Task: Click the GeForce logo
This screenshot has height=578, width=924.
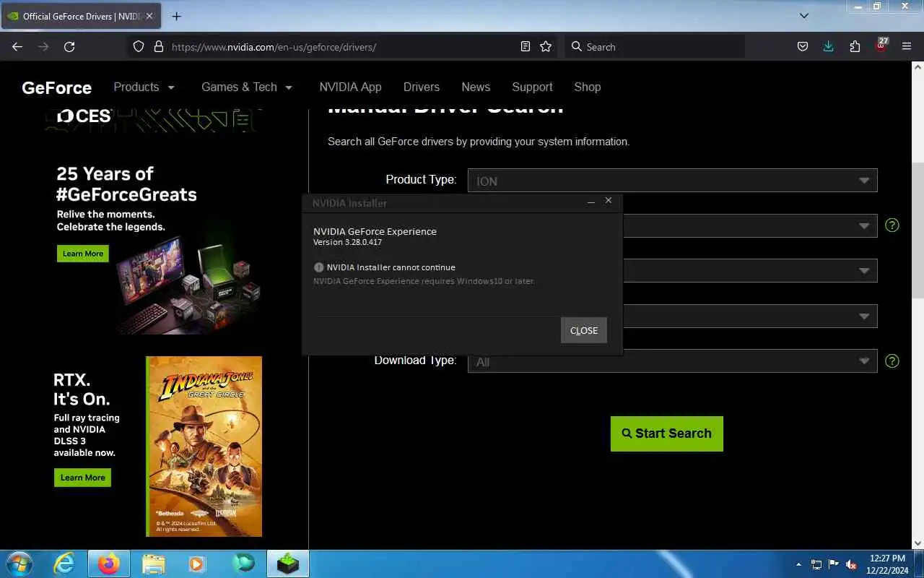Action: pyautogui.click(x=56, y=87)
